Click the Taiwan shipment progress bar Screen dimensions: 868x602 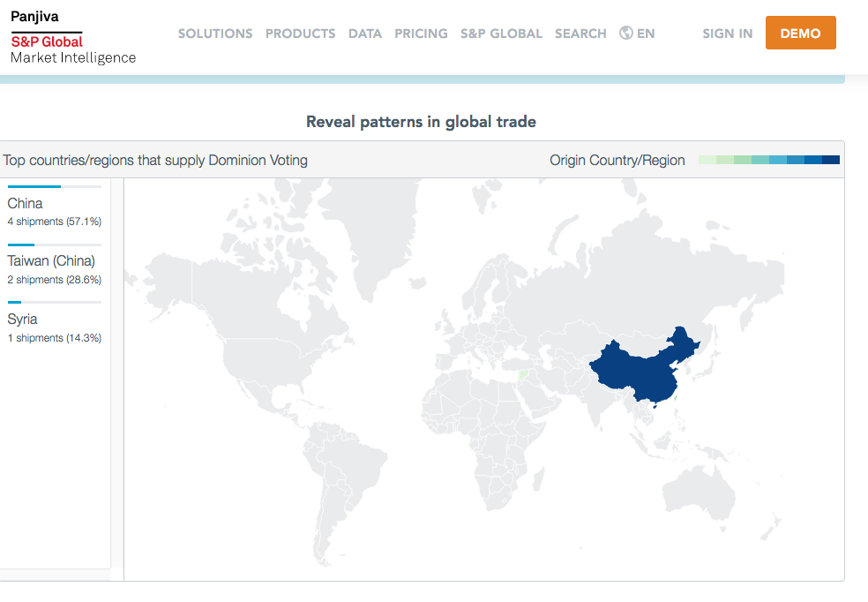[x=55, y=245]
